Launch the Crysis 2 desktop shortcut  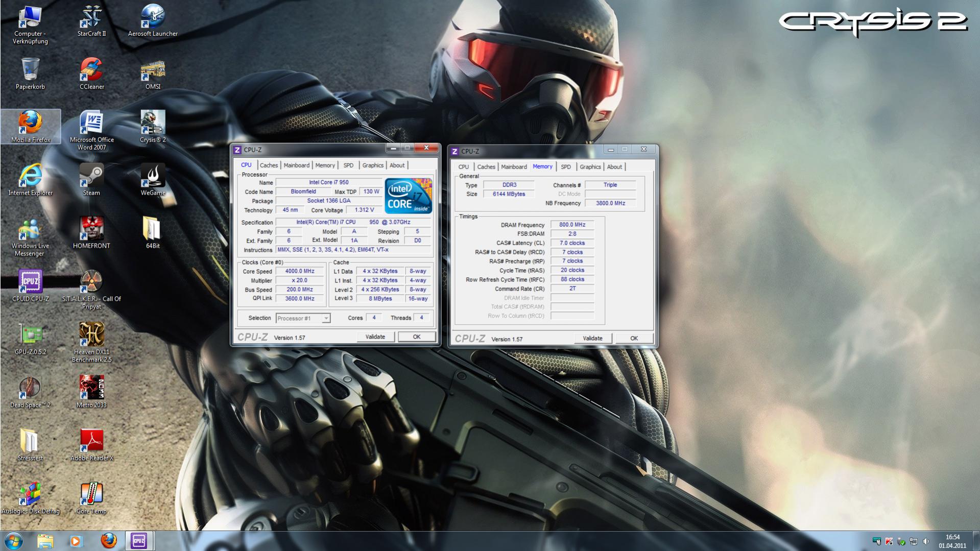(153, 127)
